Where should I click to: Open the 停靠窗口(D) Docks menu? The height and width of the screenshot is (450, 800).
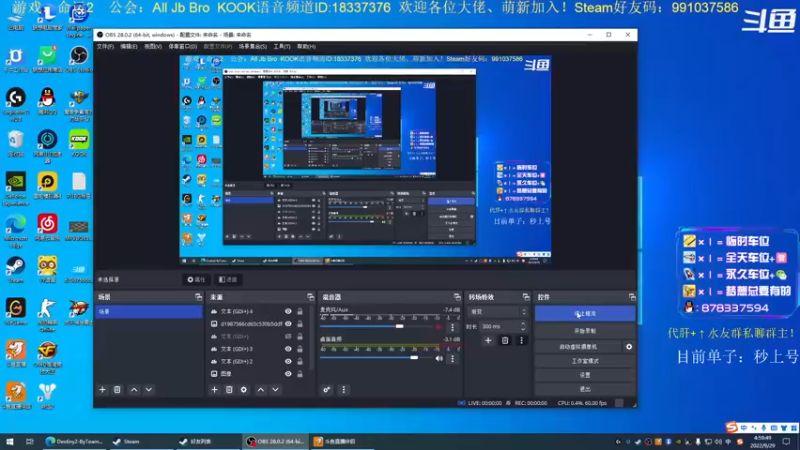pos(183,46)
